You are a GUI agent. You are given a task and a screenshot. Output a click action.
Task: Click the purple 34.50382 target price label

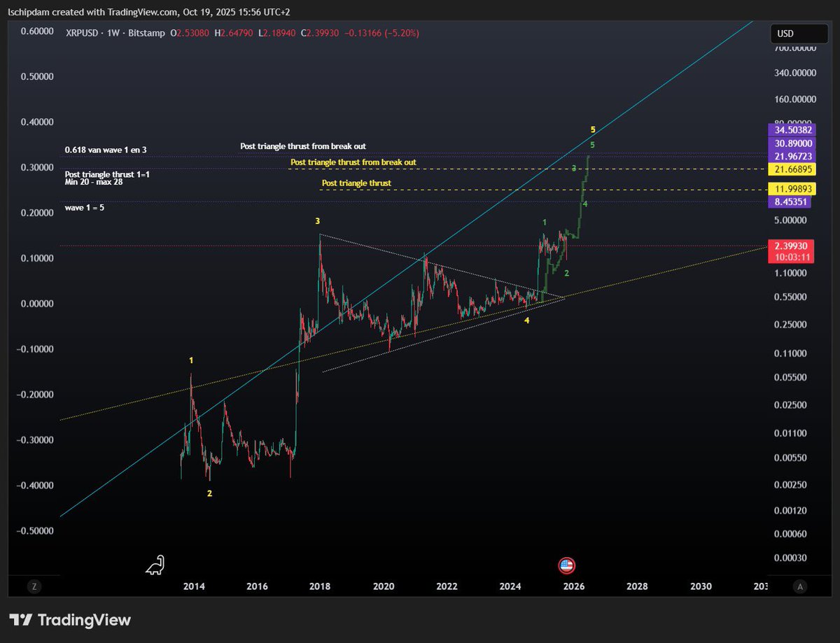pos(794,131)
